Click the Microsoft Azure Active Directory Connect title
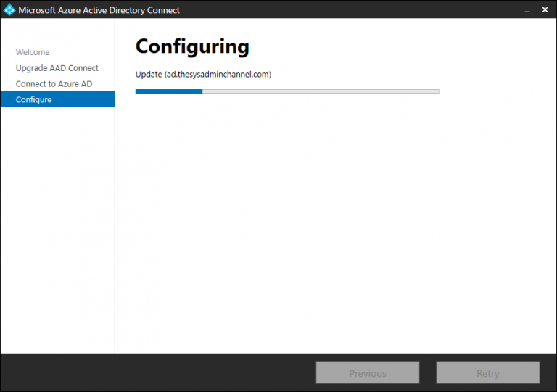The height and width of the screenshot is (392, 557). pyautogui.click(x=99, y=10)
